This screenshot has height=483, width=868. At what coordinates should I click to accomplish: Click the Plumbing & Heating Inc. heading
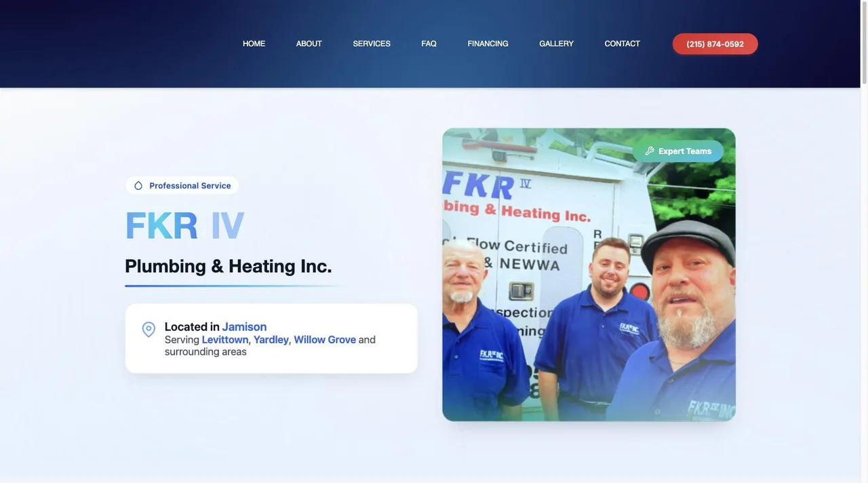tap(229, 266)
